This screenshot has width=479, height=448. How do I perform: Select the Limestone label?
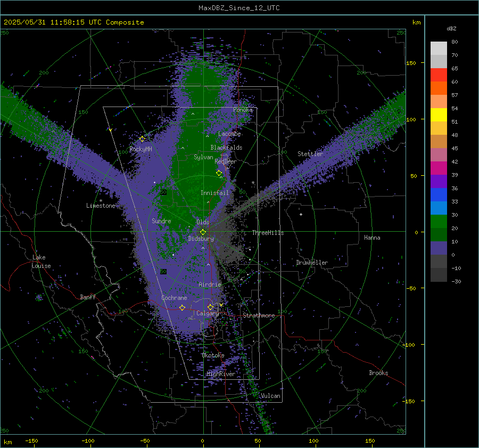pyautogui.click(x=101, y=206)
